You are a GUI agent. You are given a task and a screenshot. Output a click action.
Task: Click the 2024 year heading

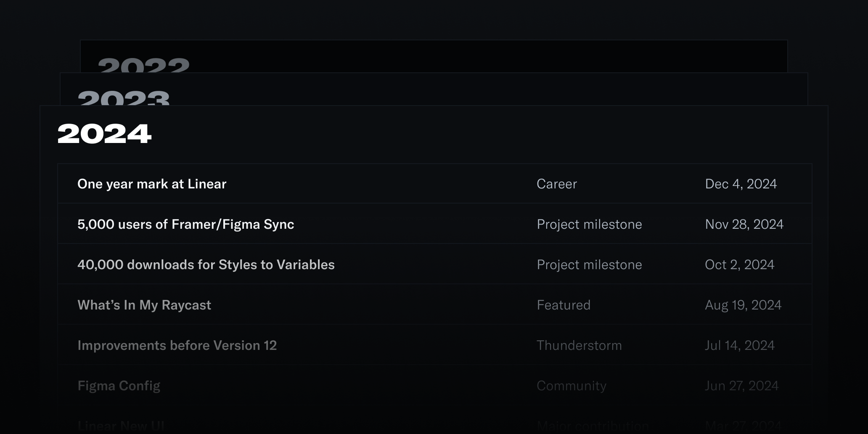click(104, 134)
